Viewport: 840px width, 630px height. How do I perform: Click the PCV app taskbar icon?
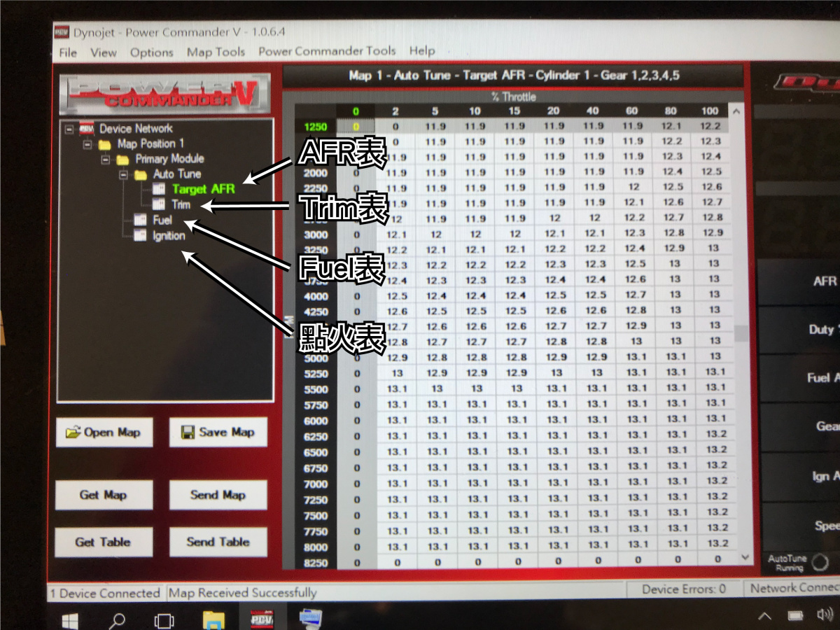click(x=262, y=619)
